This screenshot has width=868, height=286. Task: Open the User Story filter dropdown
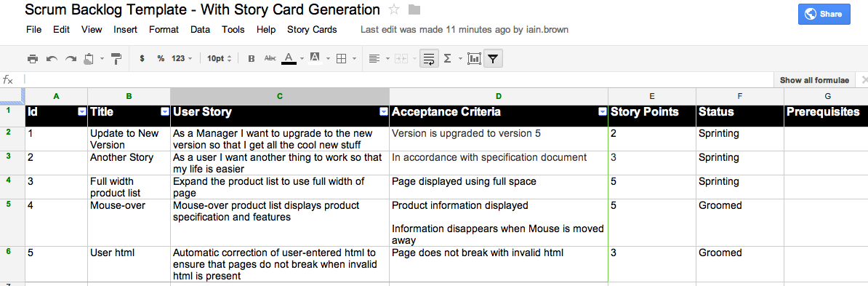click(x=384, y=112)
